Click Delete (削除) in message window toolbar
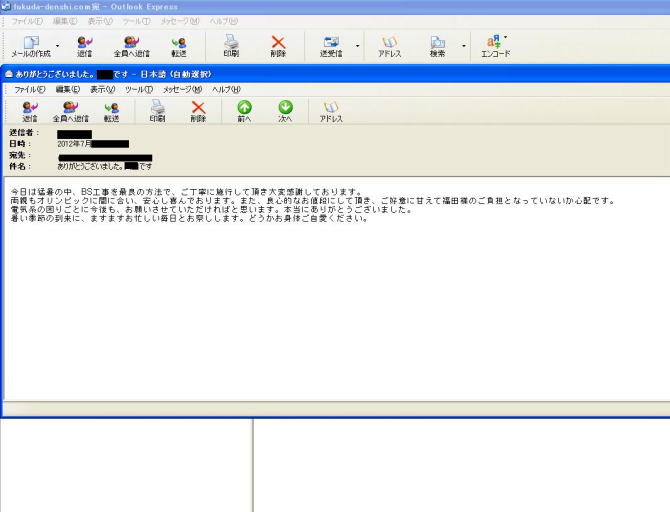 pos(198,112)
